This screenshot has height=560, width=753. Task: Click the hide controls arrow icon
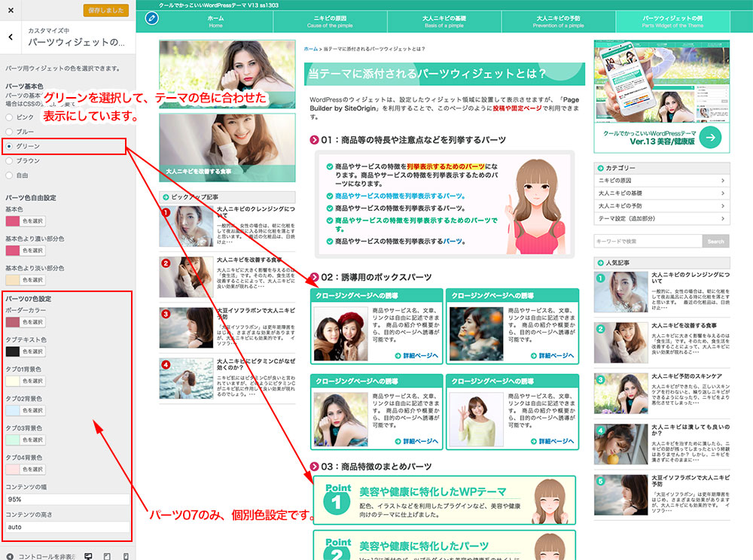[10, 556]
